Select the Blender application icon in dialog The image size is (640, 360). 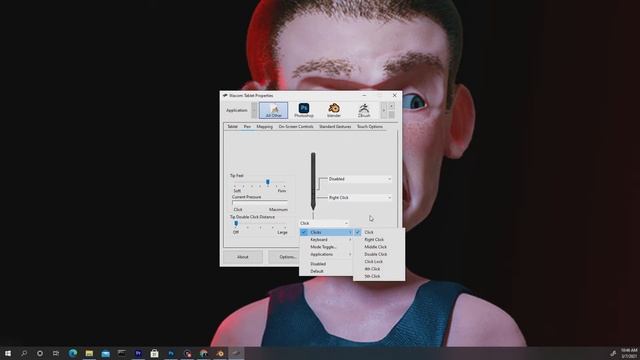[x=334, y=110]
